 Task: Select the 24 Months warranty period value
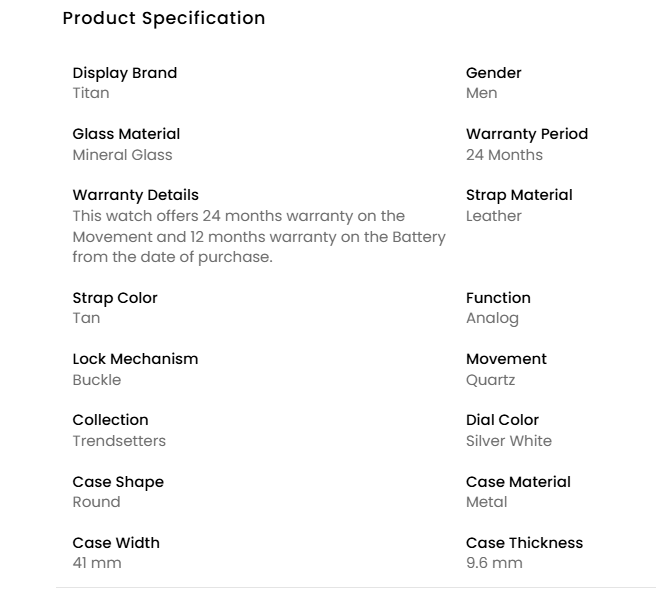coord(504,155)
